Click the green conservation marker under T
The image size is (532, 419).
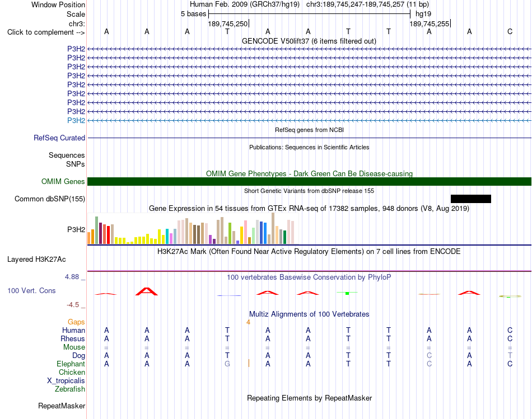[347, 293]
